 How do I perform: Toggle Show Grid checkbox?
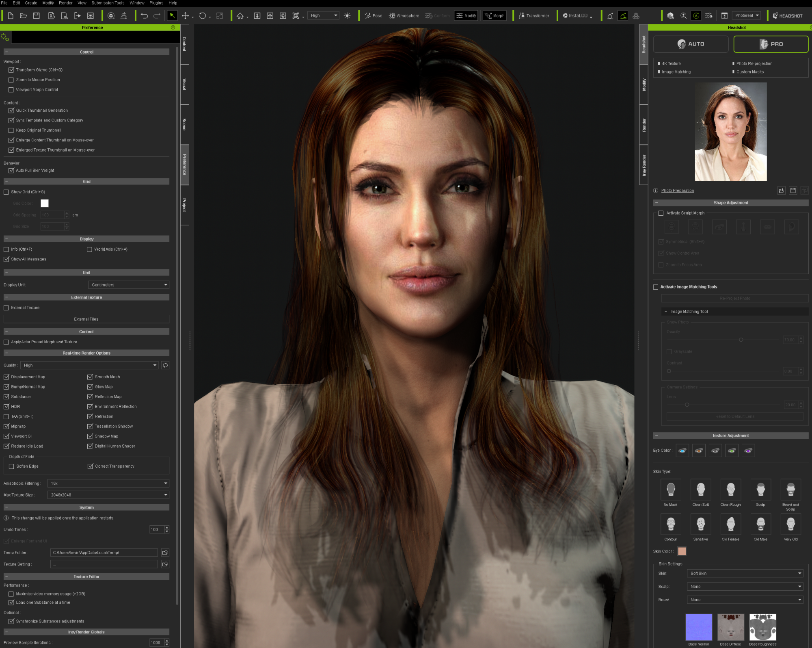[6, 192]
